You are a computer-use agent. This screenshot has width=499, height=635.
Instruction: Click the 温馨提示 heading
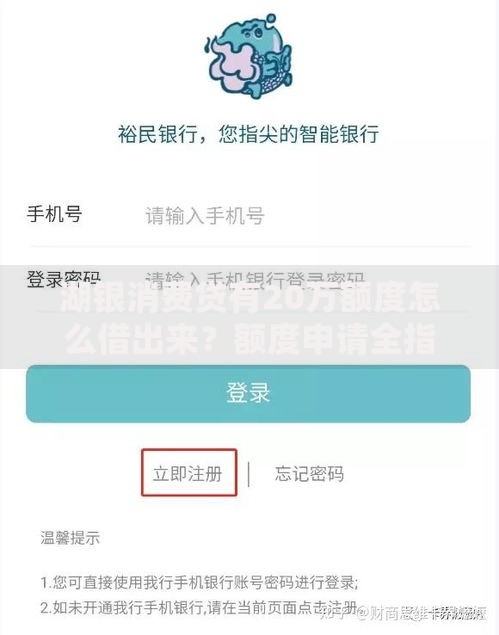(x=70, y=538)
